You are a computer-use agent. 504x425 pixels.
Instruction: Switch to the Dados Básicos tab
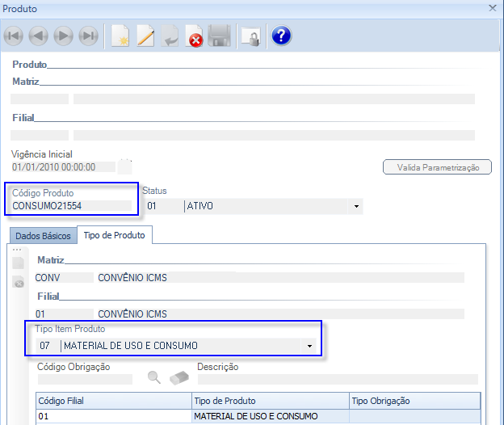43,236
